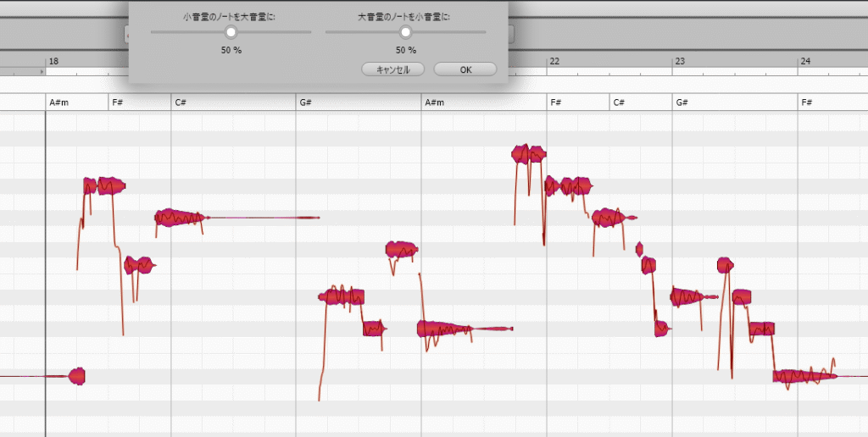This screenshot has width=868, height=437.
Task: Click bar 24 marker in the ruler
Action: 805,62
